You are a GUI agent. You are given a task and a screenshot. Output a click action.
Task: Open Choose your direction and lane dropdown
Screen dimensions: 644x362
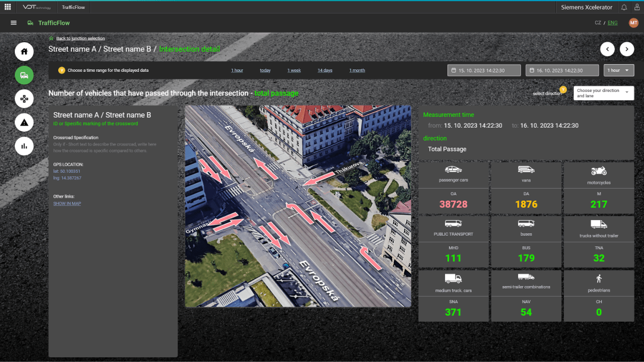pos(604,93)
